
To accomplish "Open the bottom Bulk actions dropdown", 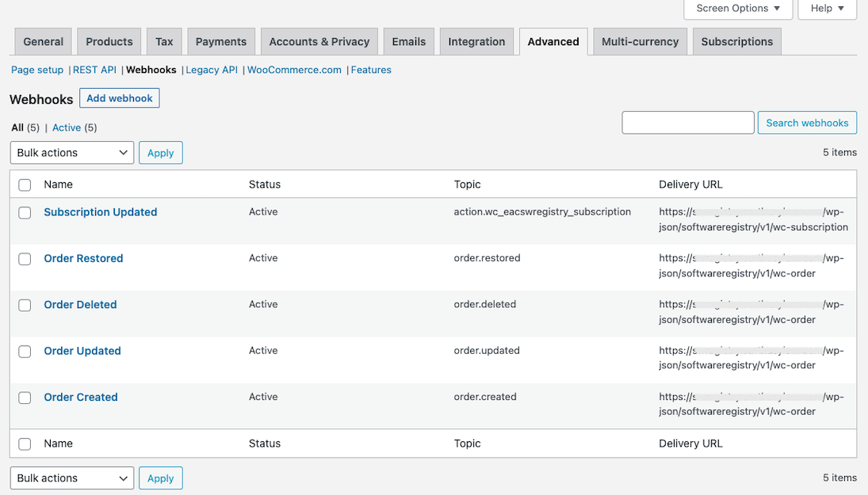I will [x=72, y=478].
